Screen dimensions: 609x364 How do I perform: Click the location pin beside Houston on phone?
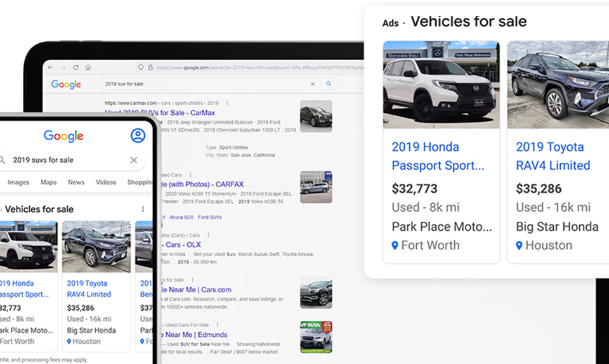tap(69, 342)
